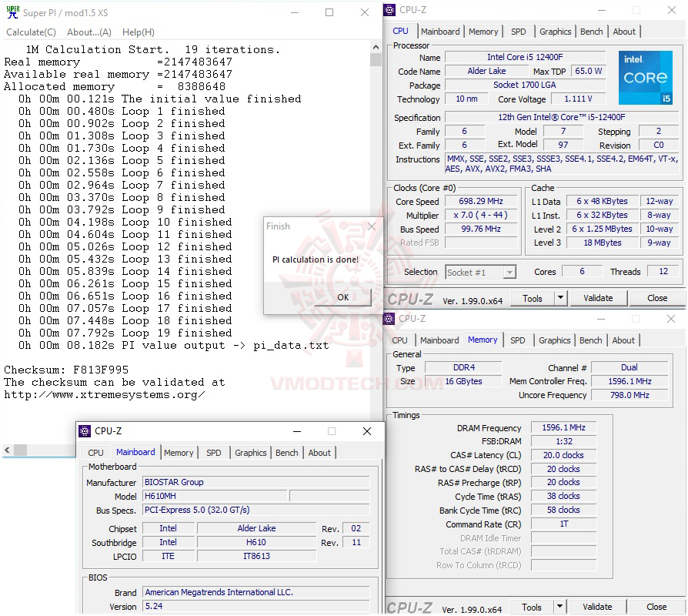Click the CAS# Latency value 20.0 clocks
The image size is (688, 616).
pos(563,455)
